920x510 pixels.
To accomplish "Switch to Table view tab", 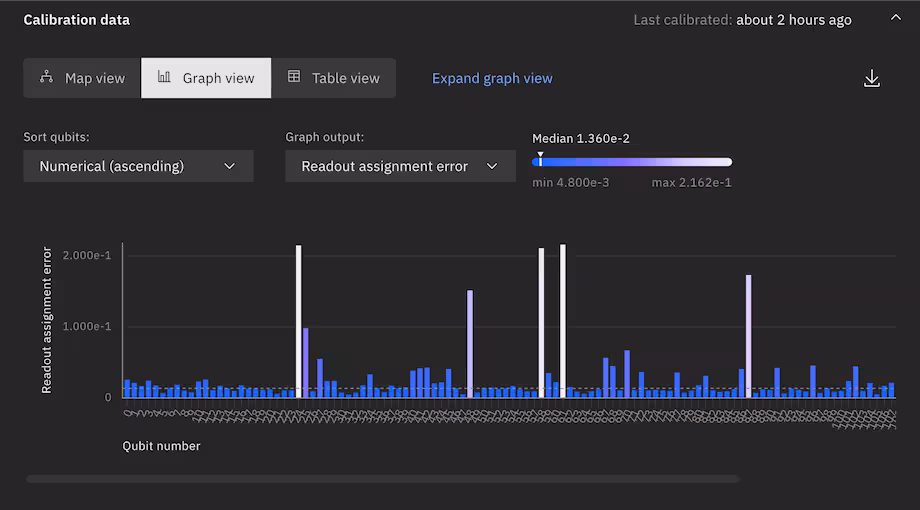I will 333,78.
